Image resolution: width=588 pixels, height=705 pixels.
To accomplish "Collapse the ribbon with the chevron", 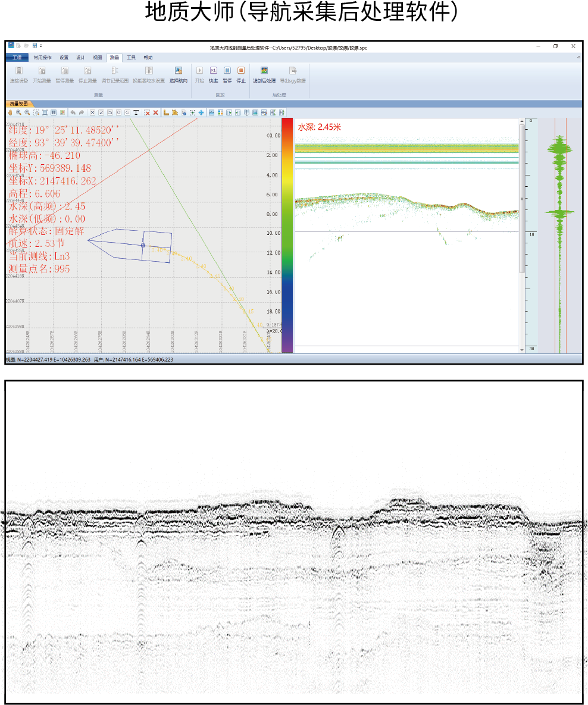I will point(579,58).
